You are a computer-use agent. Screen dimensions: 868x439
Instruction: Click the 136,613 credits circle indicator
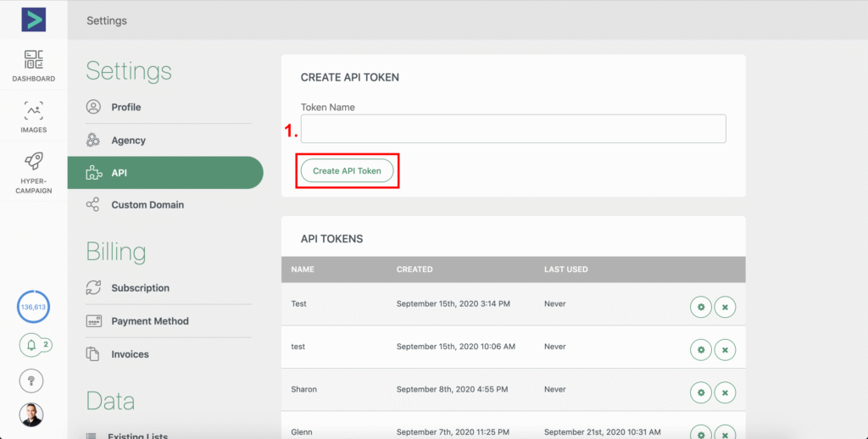click(33, 307)
